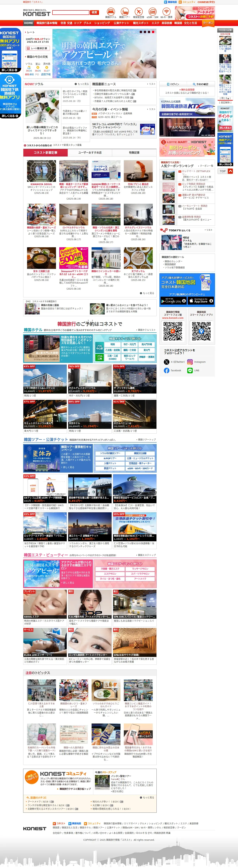Click 明洞 hotel area button

tap(113, 344)
